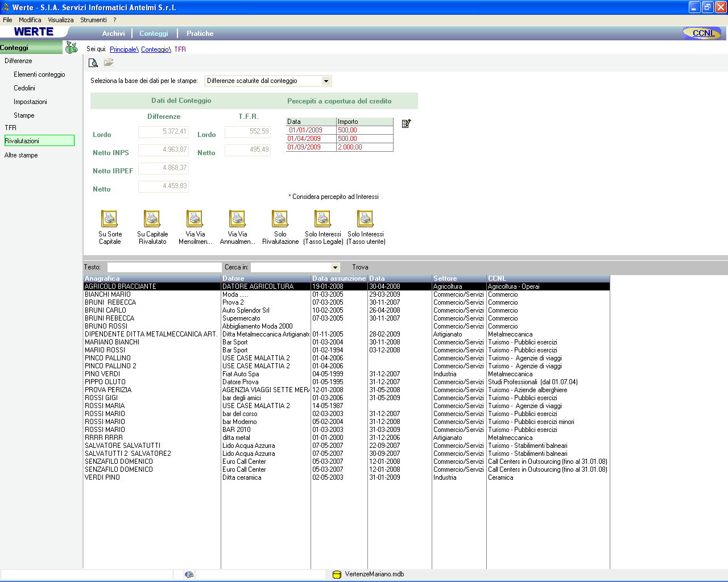Click the print preview icon in toolbar
This screenshot has height=582, width=728.
click(x=93, y=63)
